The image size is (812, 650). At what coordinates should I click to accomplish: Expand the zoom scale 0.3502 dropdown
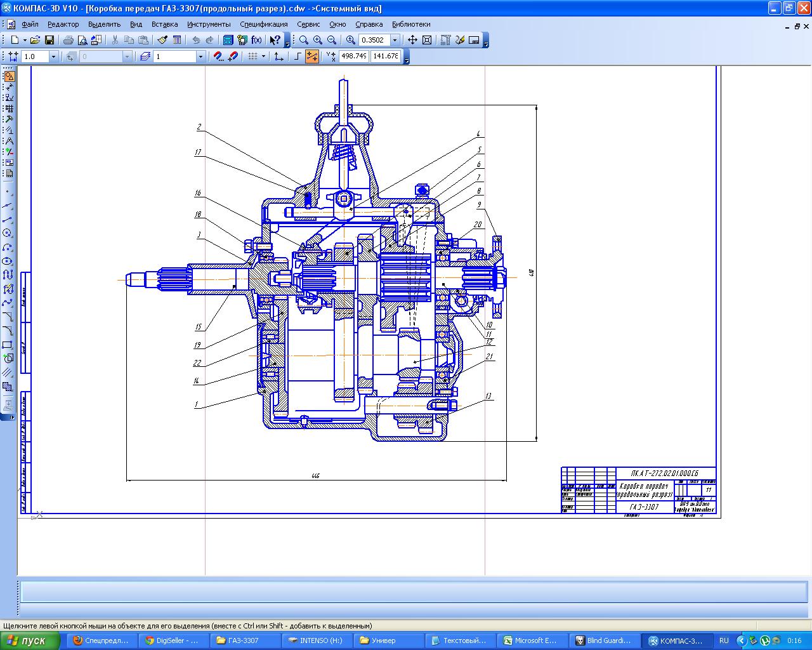pos(395,40)
